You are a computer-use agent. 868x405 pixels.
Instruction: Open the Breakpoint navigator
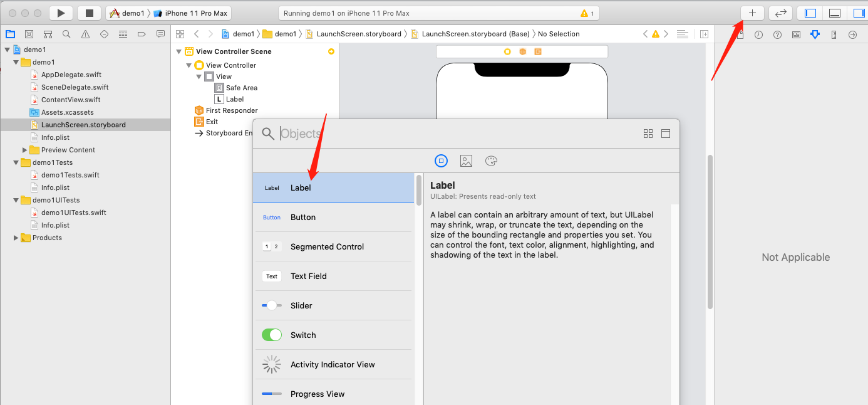point(142,34)
